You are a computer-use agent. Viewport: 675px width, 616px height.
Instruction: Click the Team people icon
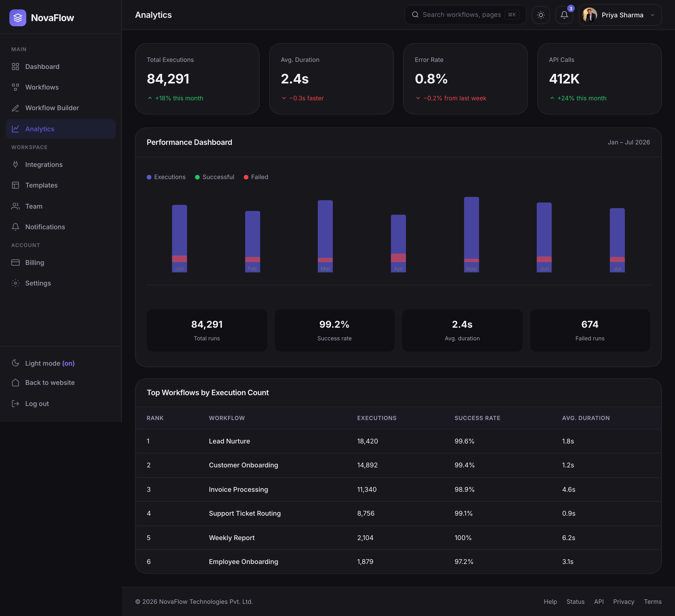[15, 206]
